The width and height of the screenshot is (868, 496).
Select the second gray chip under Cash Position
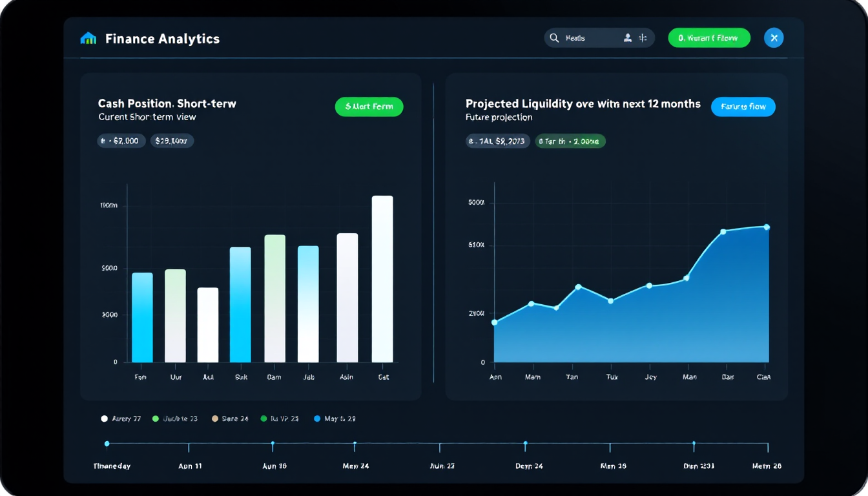click(172, 141)
